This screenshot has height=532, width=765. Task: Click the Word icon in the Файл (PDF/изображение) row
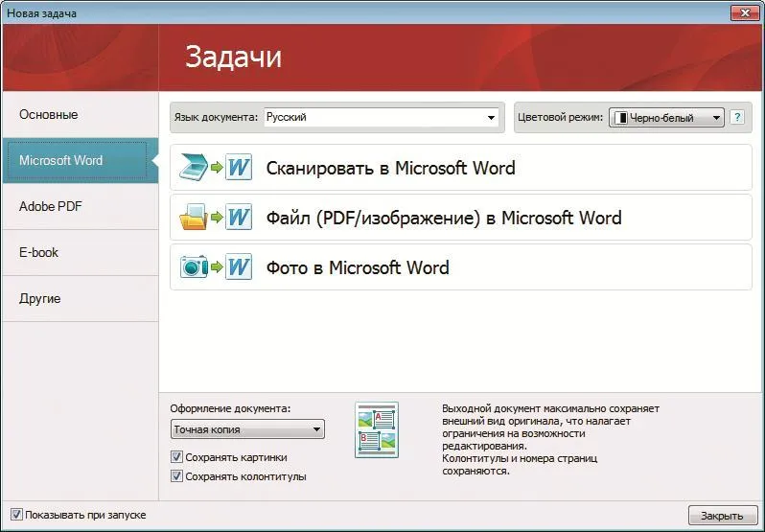(x=239, y=217)
